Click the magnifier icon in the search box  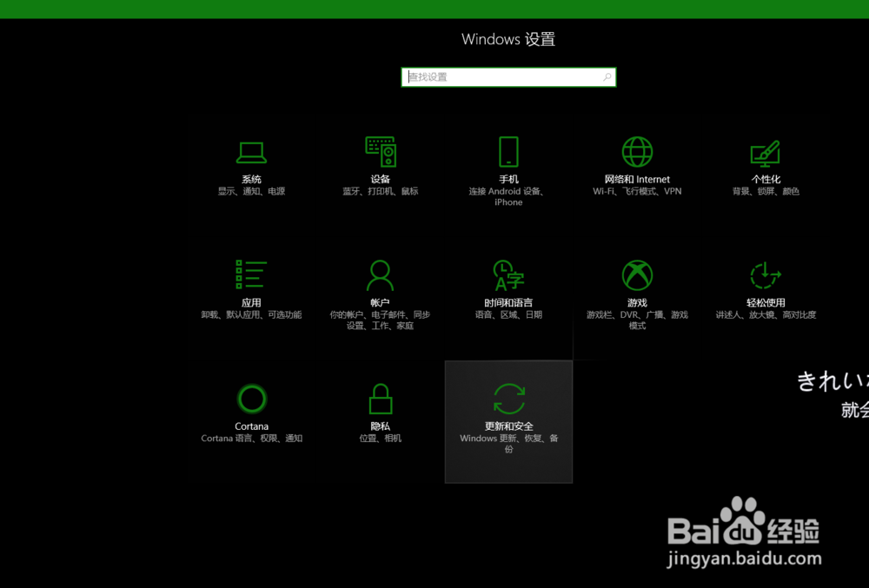click(607, 77)
